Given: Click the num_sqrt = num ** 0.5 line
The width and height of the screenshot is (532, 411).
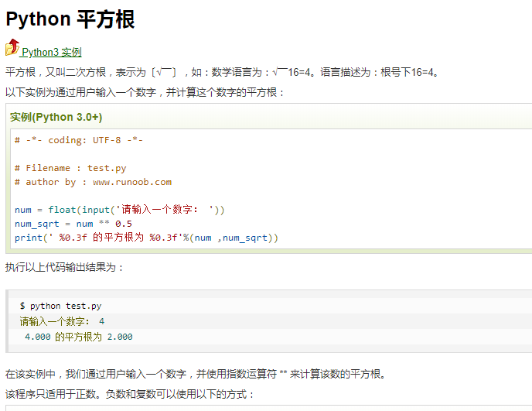Looking at the screenshot, I should tap(73, 224).
